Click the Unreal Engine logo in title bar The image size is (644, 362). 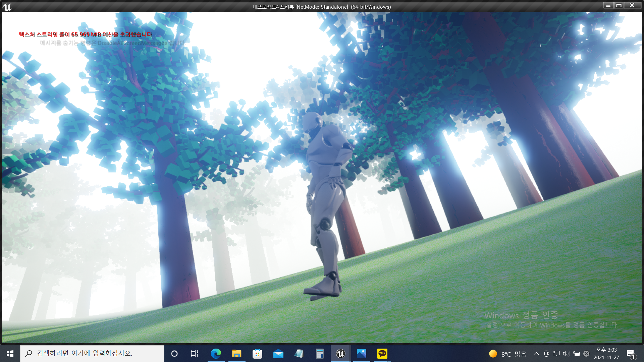(x=7, y=7)
